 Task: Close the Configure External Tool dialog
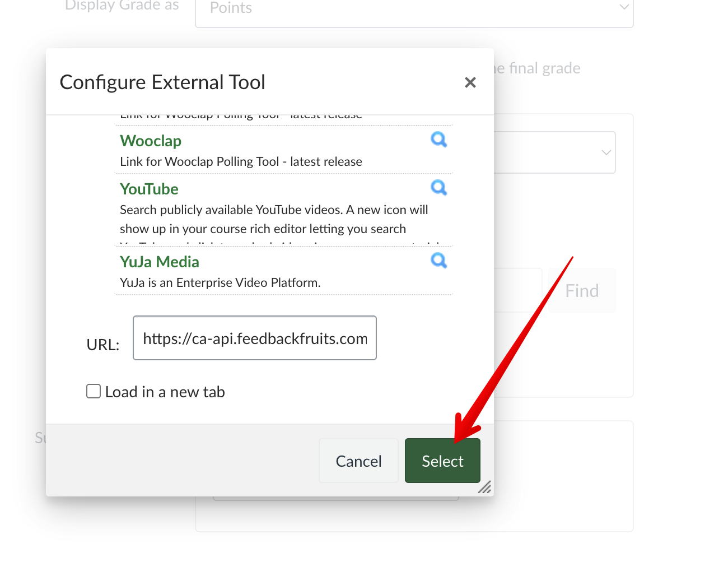coord(470,83)
